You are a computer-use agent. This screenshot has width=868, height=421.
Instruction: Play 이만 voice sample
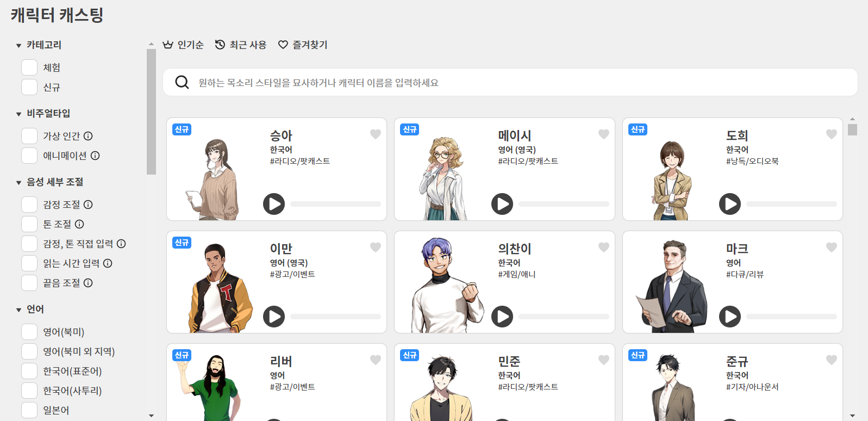274,317
